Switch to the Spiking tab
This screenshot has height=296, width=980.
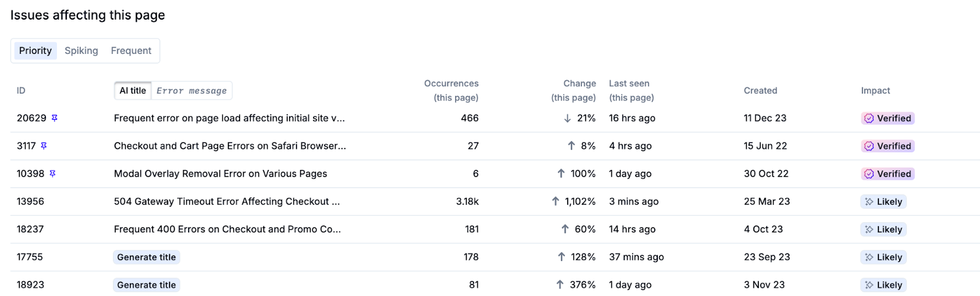click(81, 51)
